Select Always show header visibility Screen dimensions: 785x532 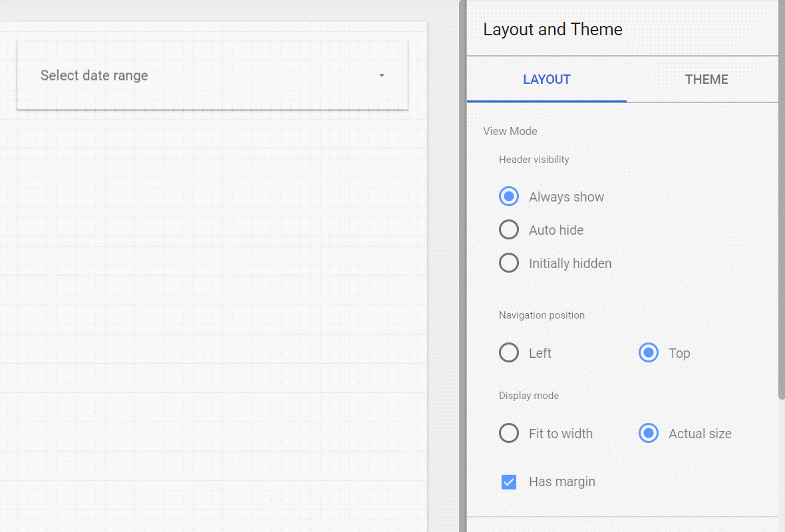[509, 197]
